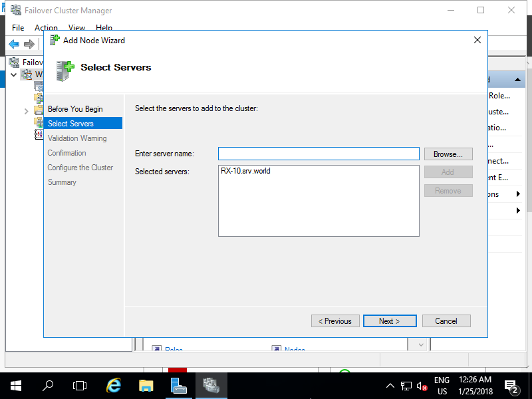The height and width of the screenshot is (399, 532).
Task: Launch Internet Explorer from taskbar
Action: 113,386
